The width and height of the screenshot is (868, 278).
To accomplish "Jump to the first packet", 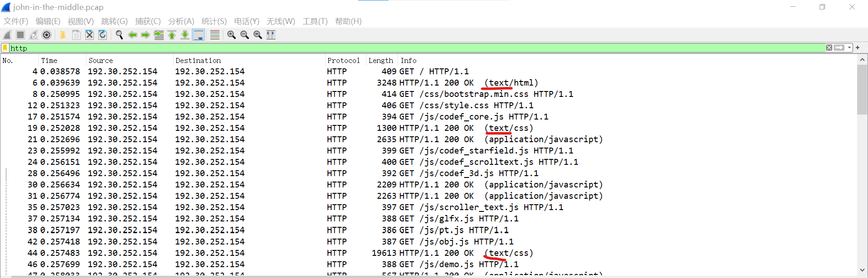I will (172, 35).
